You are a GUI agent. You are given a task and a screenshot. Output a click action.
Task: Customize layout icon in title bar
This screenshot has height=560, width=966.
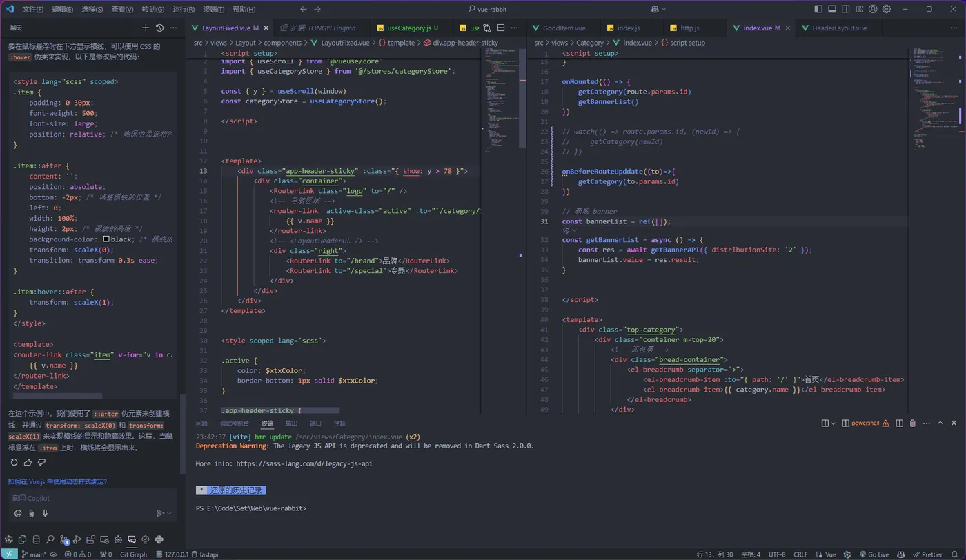860,9
